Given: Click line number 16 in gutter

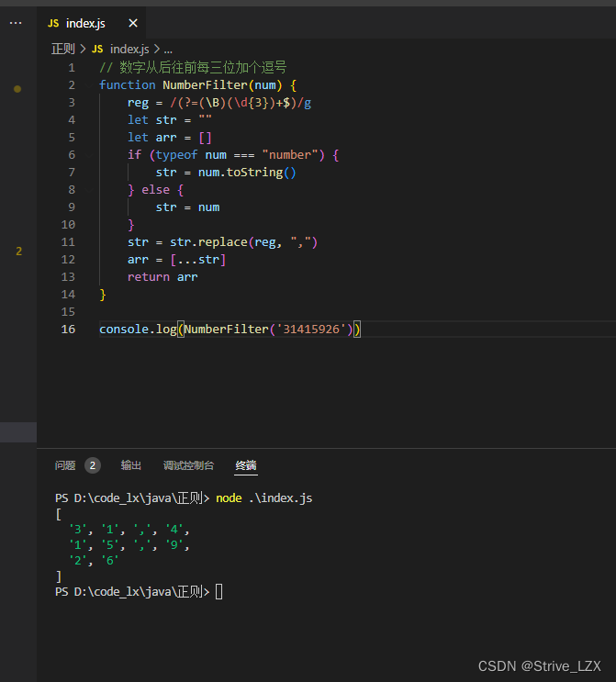Looking at the screenshot, I should click(x=68, y=330).
